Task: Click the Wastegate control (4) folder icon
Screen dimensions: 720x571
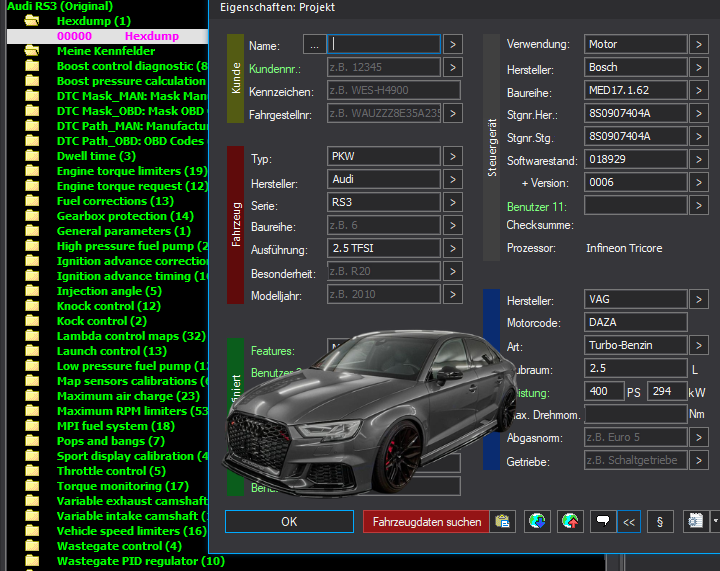Action: coord(32,546)
